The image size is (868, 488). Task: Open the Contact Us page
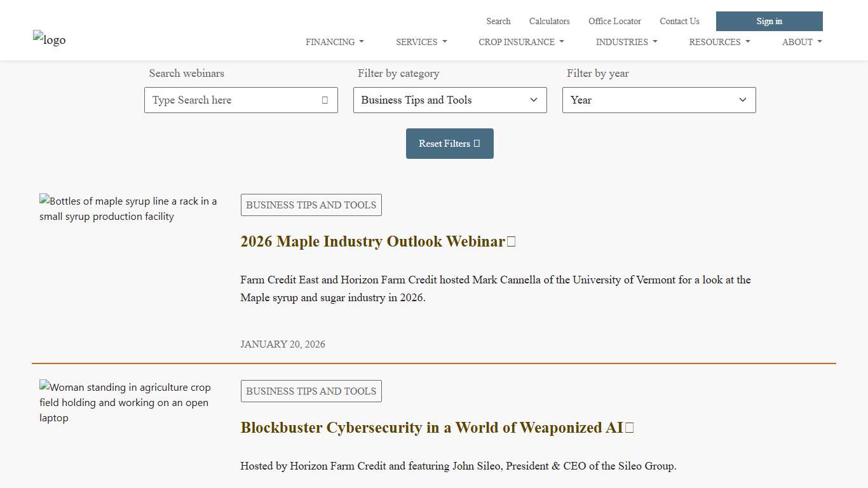(679, 21)
